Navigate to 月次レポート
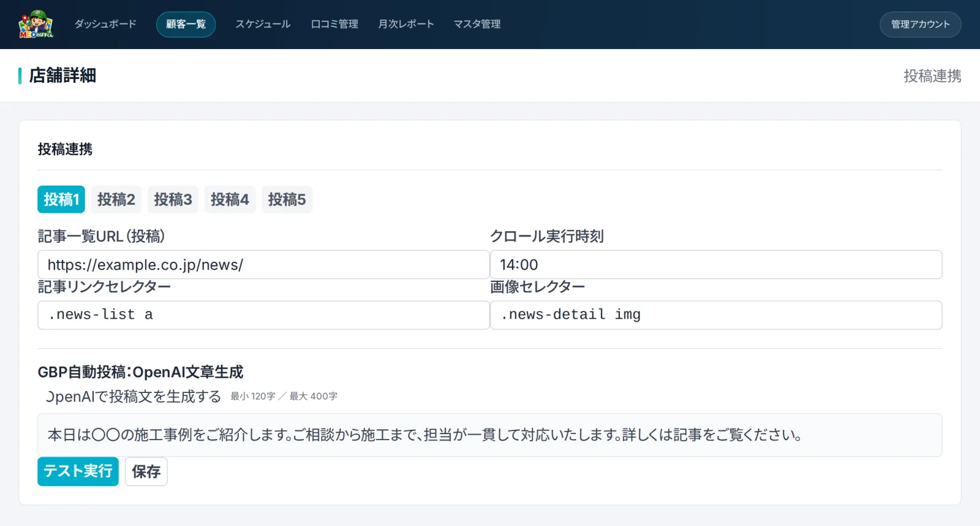 [406, 25]
